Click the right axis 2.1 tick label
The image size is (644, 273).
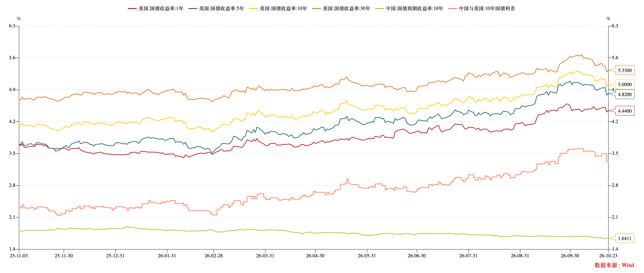pos(615,217)
